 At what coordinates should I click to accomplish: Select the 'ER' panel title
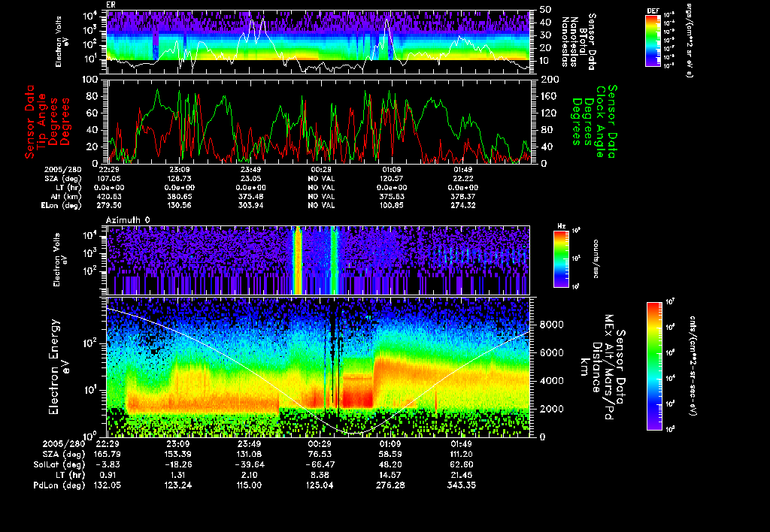point(111,5)
